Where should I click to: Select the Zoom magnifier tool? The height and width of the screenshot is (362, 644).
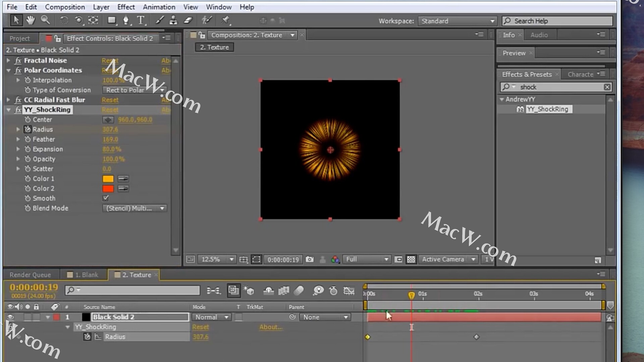pos(45,20)
